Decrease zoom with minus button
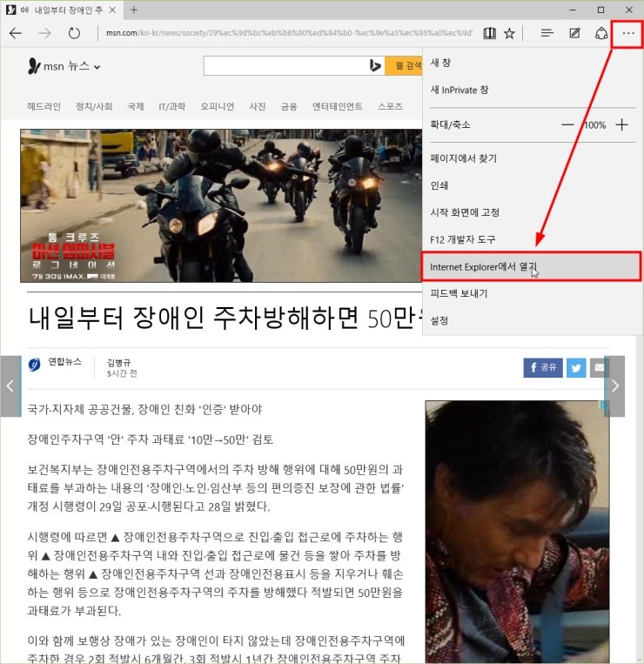 click(x=567, y=125)
